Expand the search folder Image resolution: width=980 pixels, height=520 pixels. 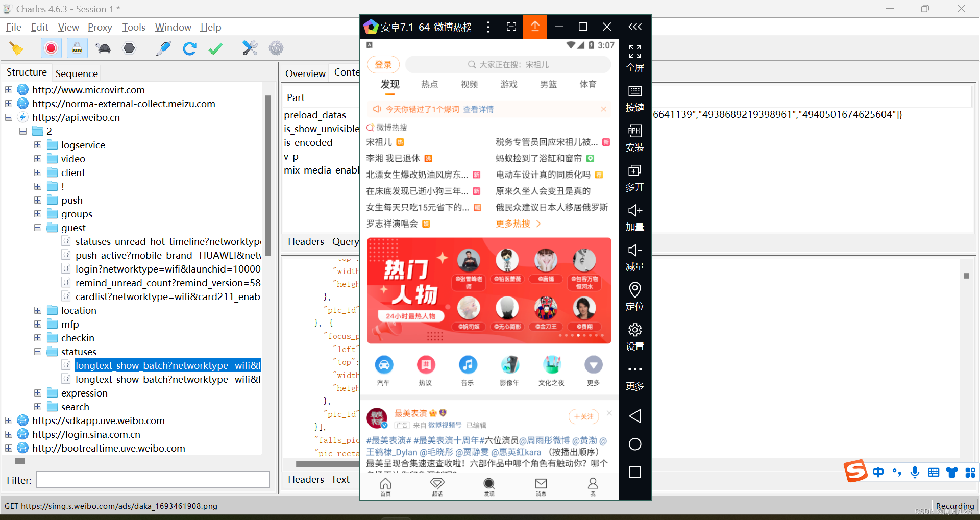pyautogui.click(x=38, y=407)
